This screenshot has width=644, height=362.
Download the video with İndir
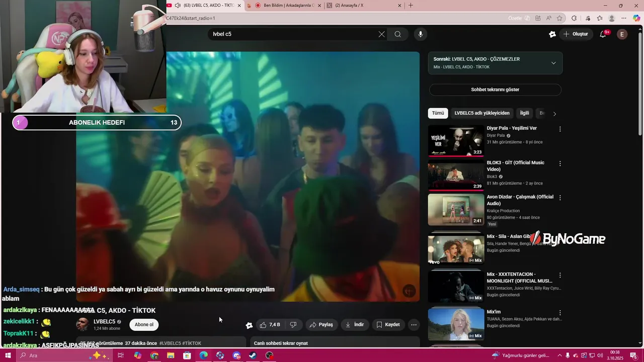(354, 325)
